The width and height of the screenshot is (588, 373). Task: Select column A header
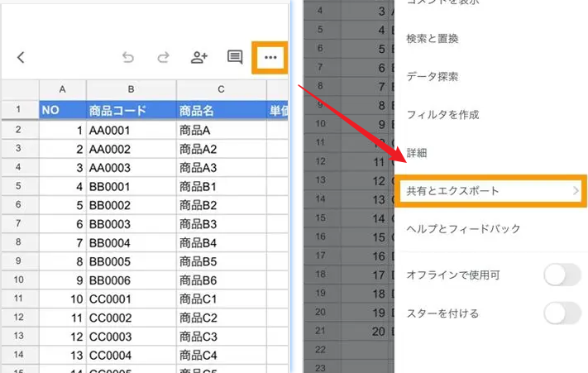click(63, 89)
